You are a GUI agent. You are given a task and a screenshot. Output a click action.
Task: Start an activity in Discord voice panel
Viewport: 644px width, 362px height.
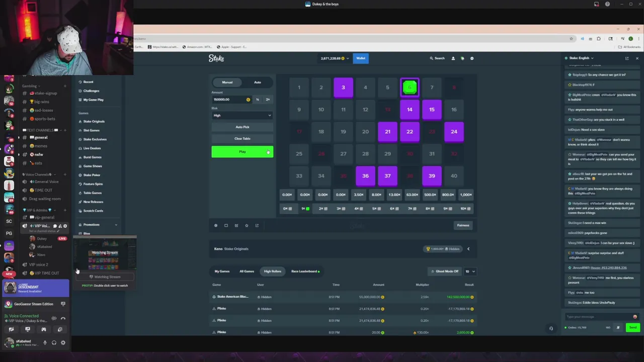point(44,329)
